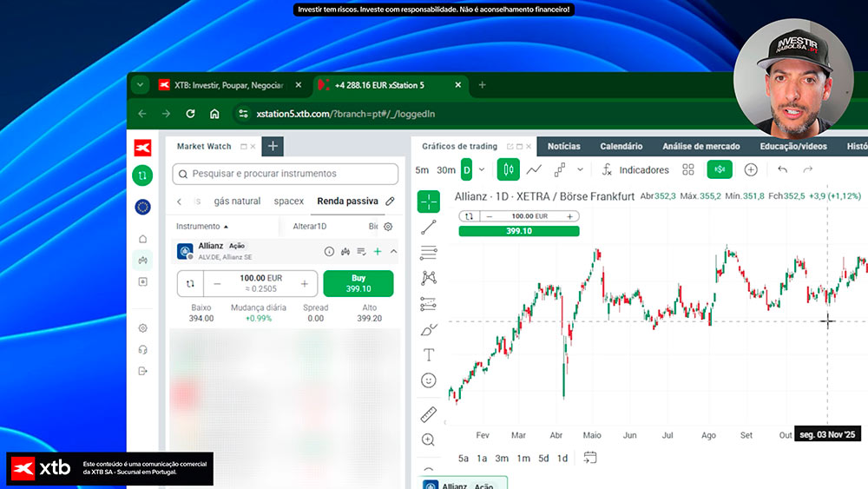Open Indicadores function icon
Screen dimensions: 868x489
tap(607, 170)
